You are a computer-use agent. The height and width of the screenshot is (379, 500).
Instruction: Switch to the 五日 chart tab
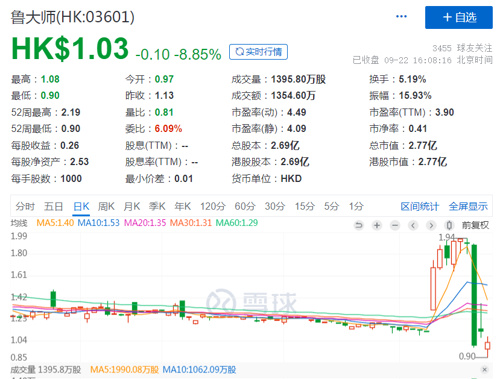[x=54, y=206]
